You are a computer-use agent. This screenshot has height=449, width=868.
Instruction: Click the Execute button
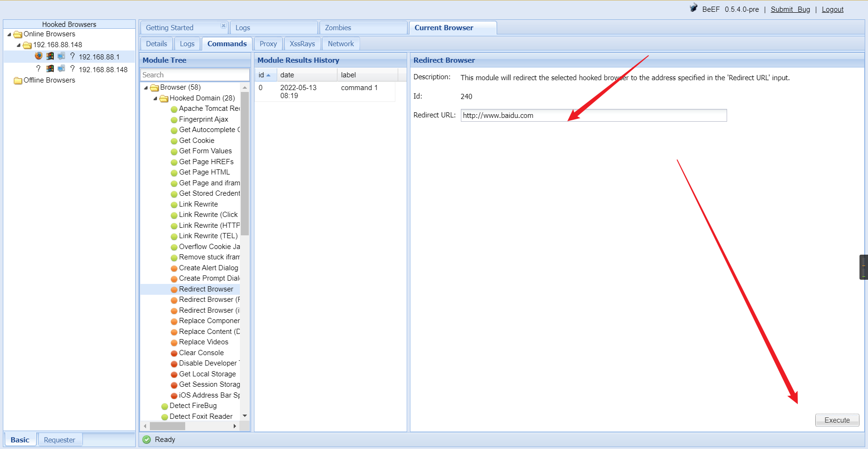click(837, 420)
